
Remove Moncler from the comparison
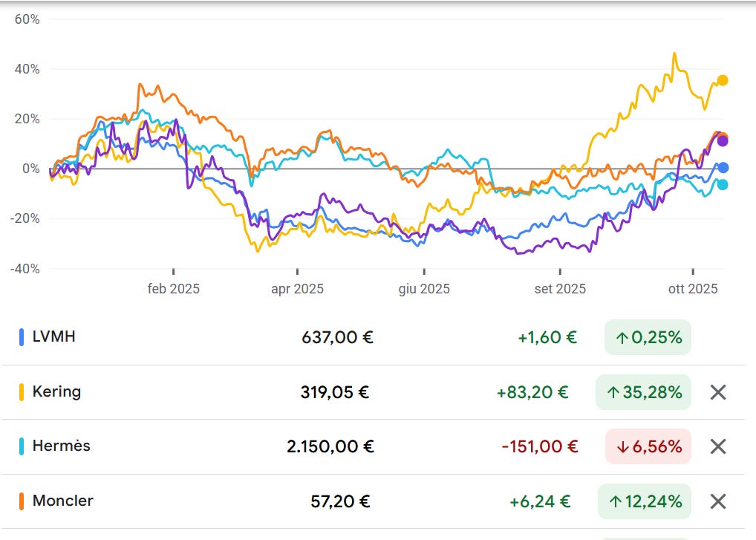click(x=718, y=501)
